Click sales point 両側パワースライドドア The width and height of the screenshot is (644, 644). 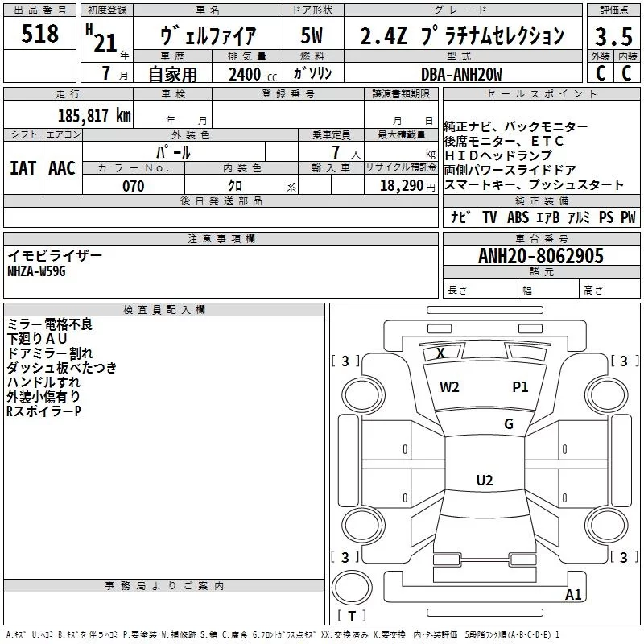(x=510, y=170)
